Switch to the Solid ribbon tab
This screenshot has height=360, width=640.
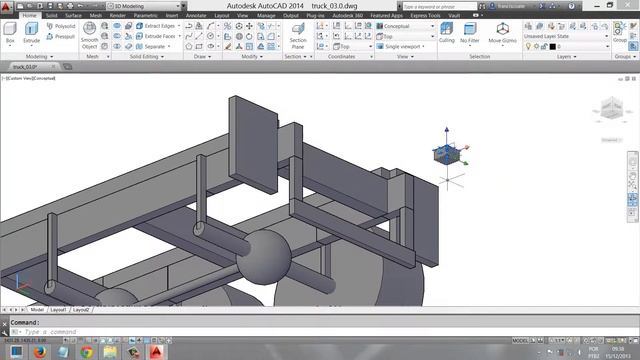click(51, 16)
